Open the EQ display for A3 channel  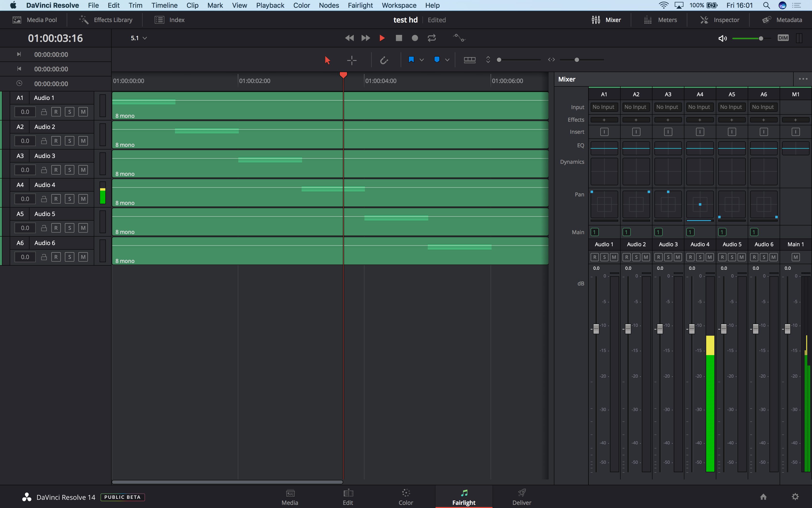(668, 148)
